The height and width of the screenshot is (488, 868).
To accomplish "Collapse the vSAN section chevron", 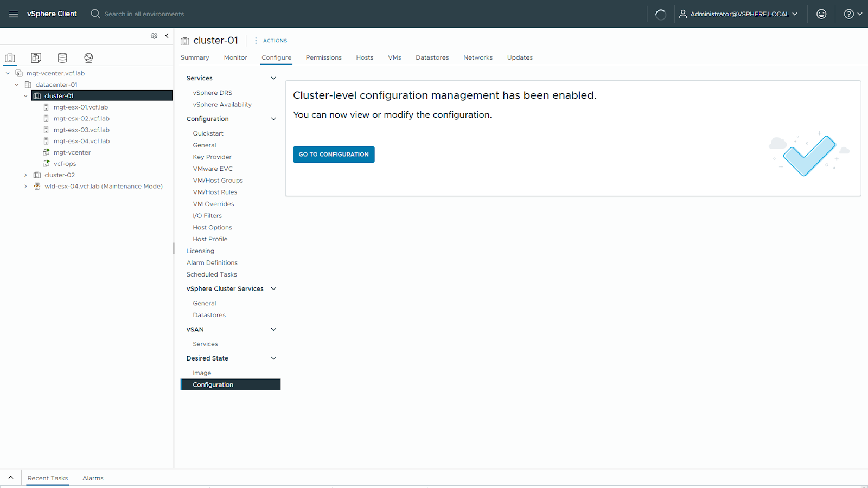I will (273, 330).
